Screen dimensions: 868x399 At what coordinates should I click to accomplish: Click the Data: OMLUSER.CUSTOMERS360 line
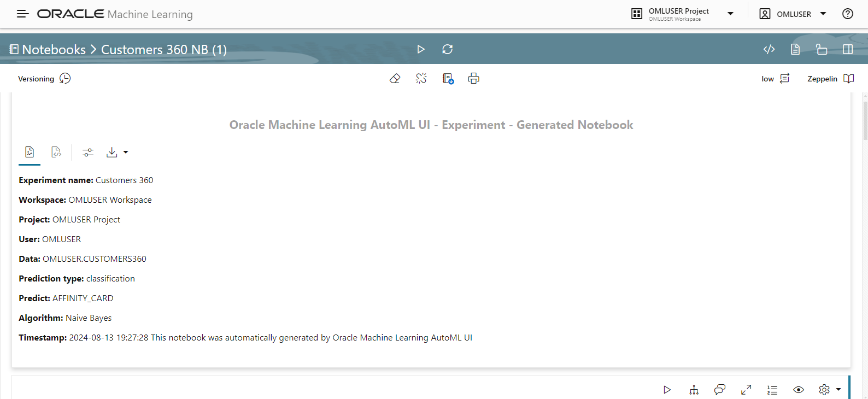tap(83, 259)
